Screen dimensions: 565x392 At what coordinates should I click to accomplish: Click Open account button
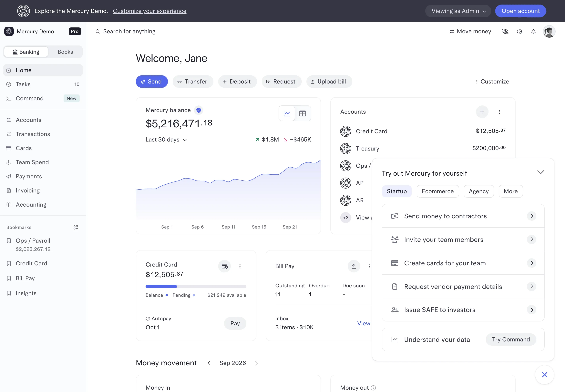coord(520,11)
